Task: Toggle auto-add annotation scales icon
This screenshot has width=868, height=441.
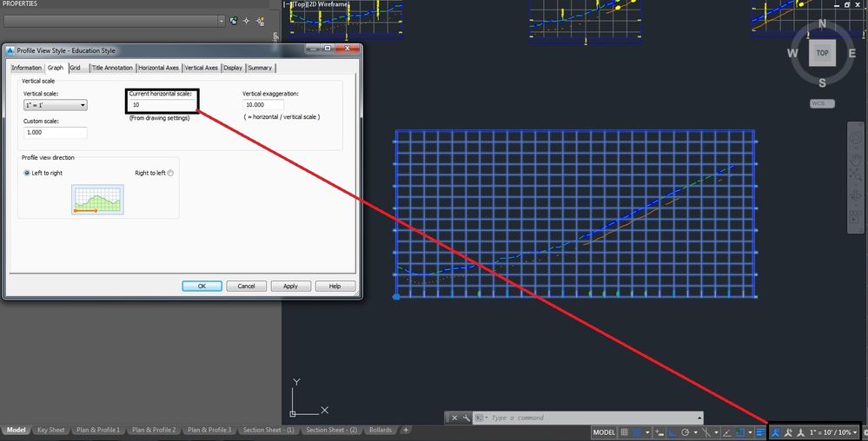Action: click(x=789, y=432)
